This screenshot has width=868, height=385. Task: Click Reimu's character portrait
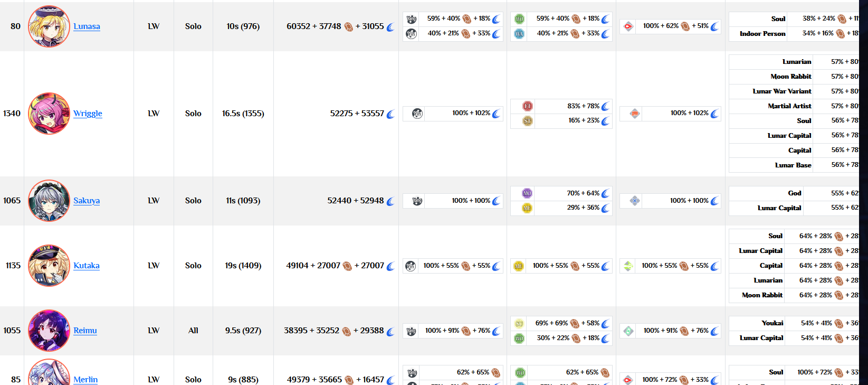49,331
